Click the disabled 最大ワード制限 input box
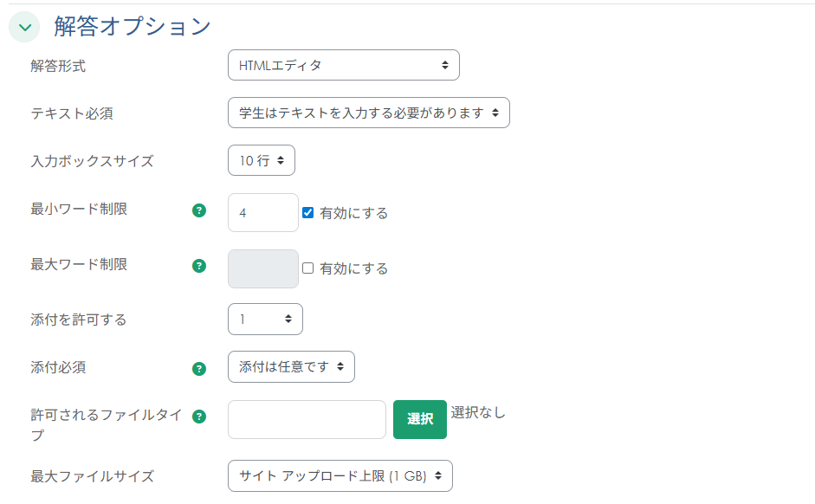This screenshot has width=815, height=504. click(262, 268)
